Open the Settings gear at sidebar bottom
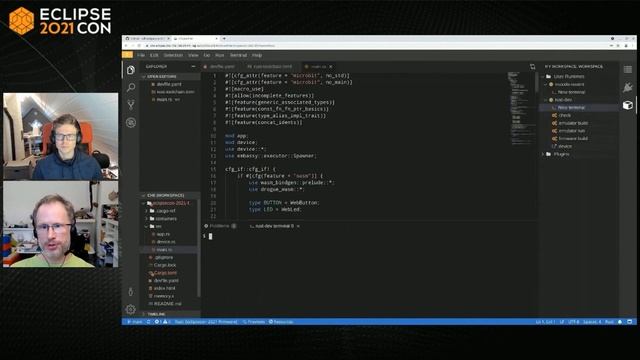The height and width of the screenshot is (360, 640). tap(131, 309)
